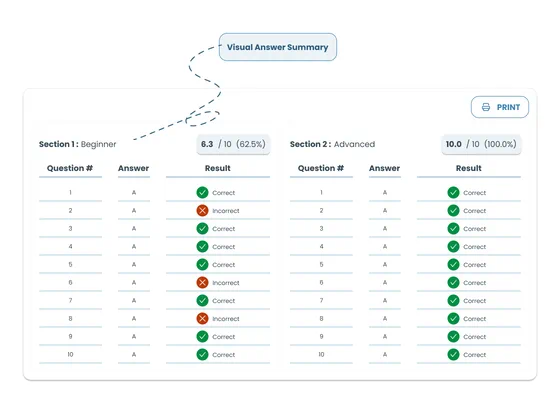Click the Question # header in Beginner section
The image size is (560, 400).
(70, 168)
